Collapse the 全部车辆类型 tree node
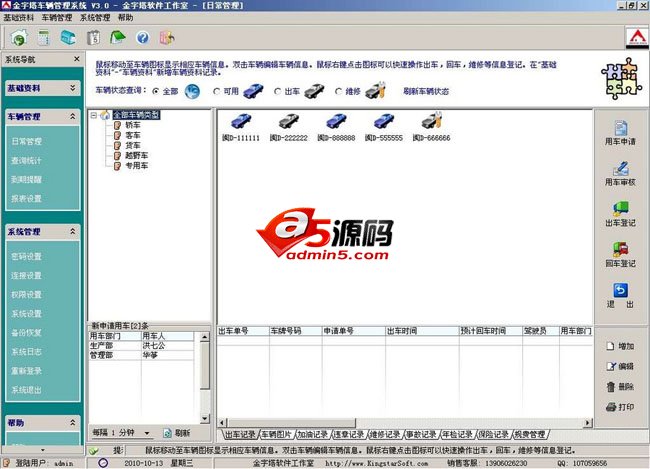Viewport: 650px width, 469px height. tap(94, 115)
